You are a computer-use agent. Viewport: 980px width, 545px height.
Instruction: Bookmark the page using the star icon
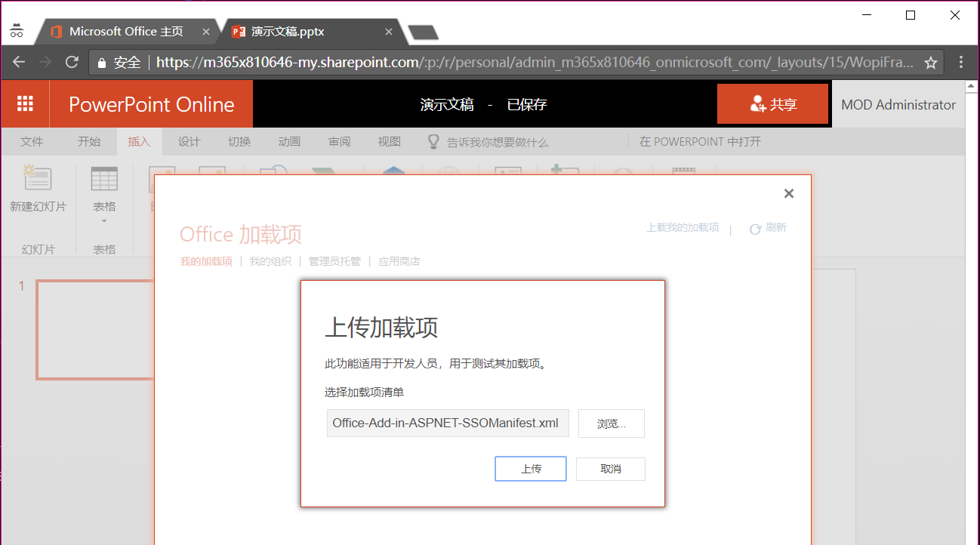coord(930,62)
